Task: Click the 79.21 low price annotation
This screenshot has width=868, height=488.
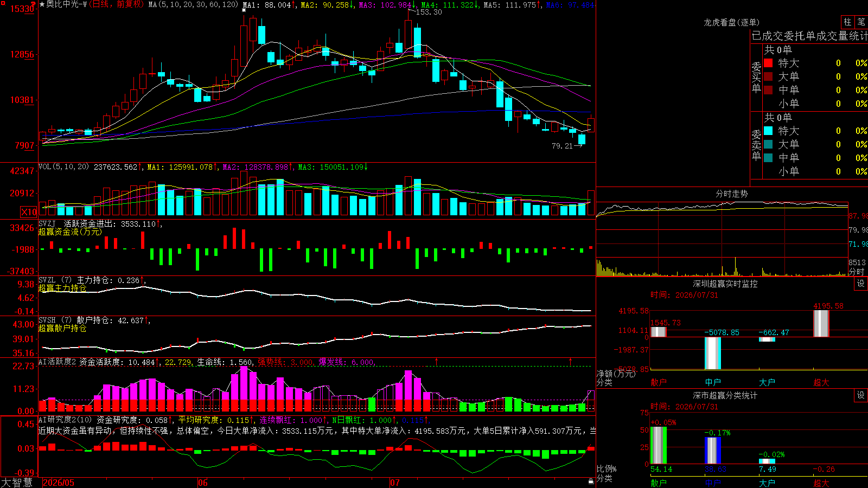Action: (562, 146)
